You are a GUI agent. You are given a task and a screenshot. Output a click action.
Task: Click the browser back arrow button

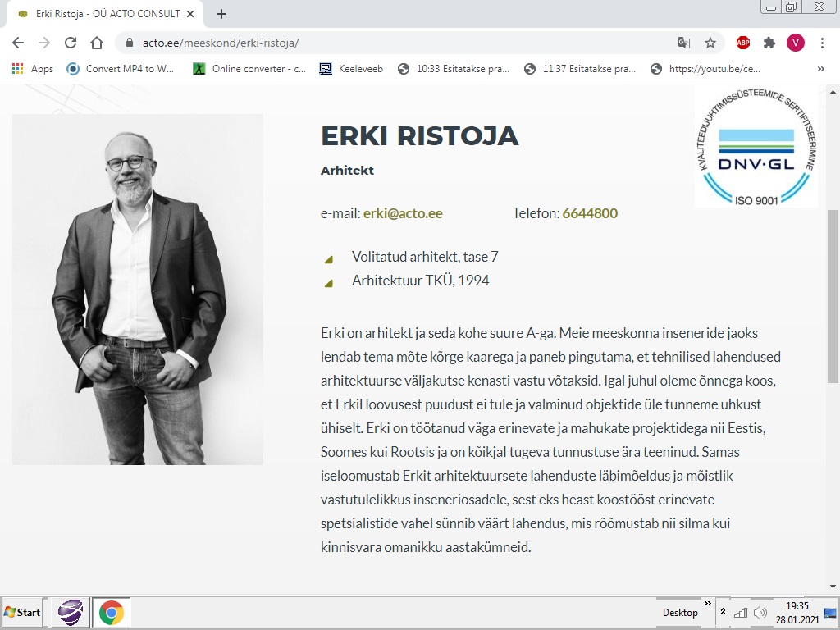(18, 43)
